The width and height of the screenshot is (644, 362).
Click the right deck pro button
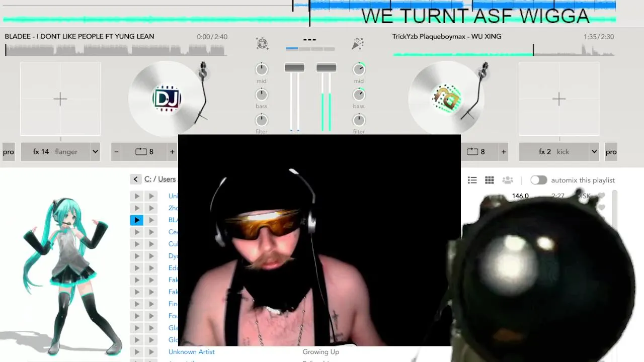click(x=611, y=151)
